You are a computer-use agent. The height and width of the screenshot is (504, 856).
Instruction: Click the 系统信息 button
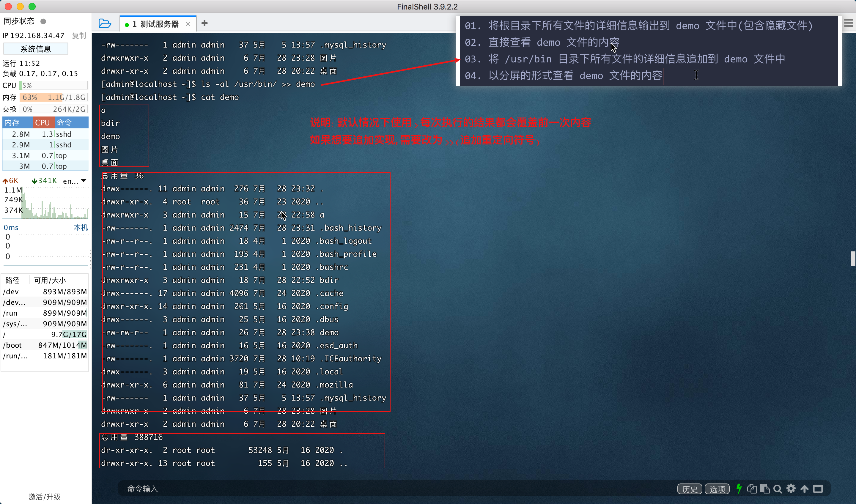point(36,49)
